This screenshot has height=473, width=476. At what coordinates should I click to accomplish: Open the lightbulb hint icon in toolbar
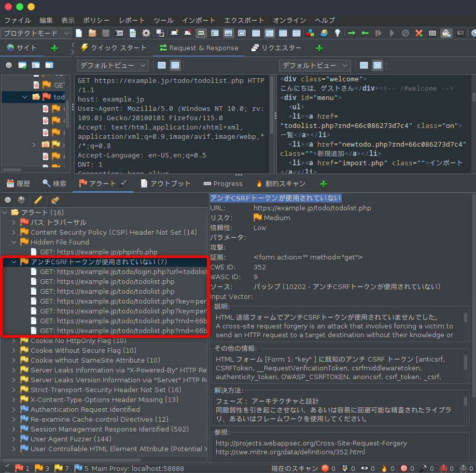click(338, 33)
